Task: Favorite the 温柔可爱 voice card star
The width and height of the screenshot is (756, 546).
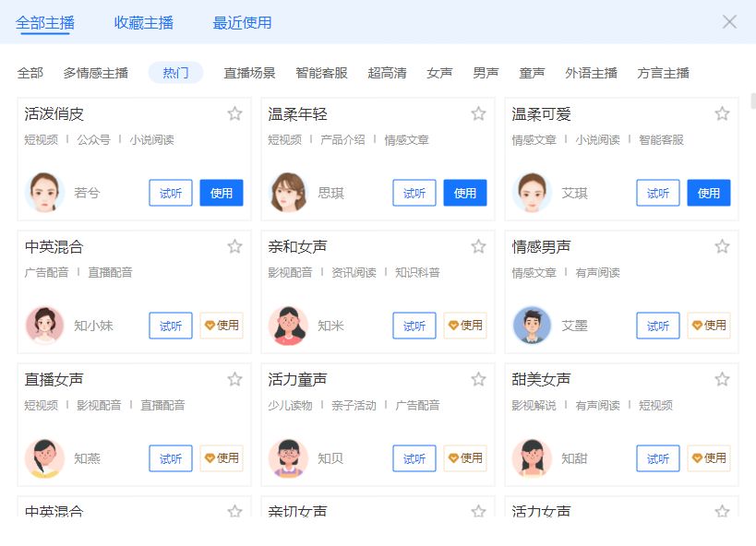Action: (x=722, y=113)
